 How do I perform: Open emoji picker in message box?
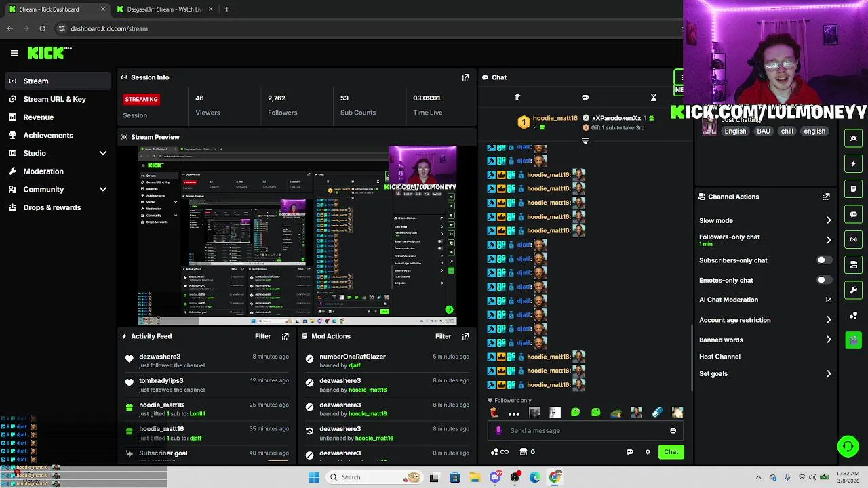click(x=673, y=430)
